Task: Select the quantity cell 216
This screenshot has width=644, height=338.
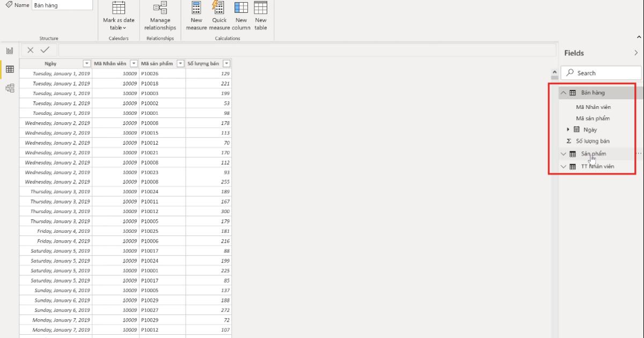Action: [x=209, y=241]
